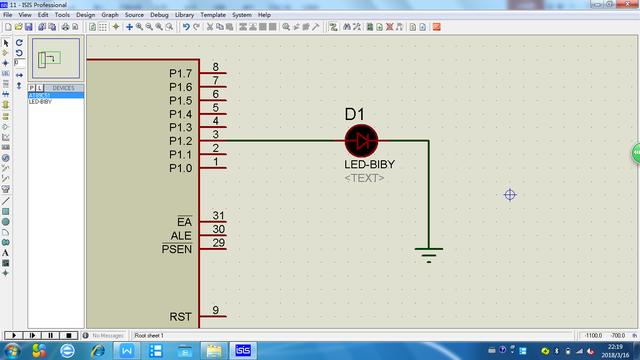This screenshot has height=360, width=640.
Task: Open the Template menu
Action: coord(213,15)
